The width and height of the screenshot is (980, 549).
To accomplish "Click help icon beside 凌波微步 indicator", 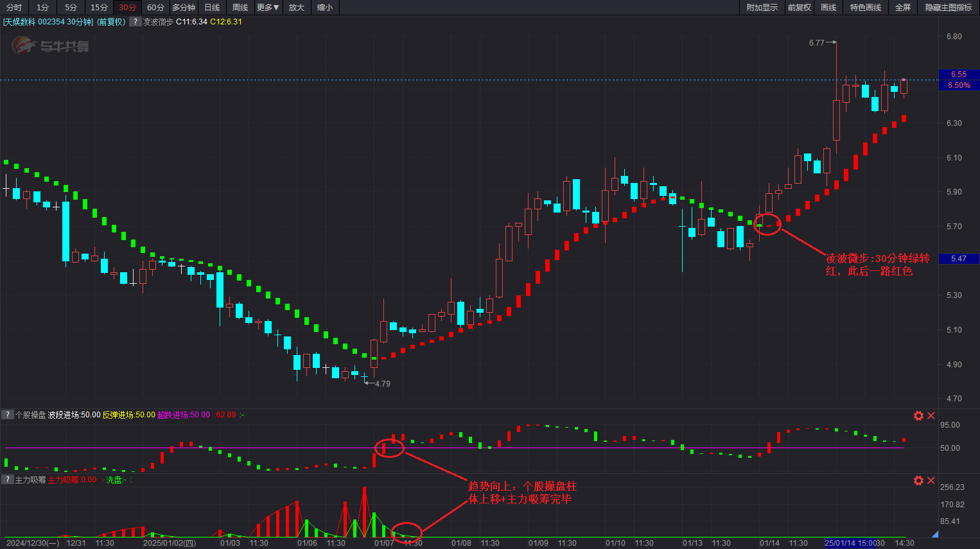I will [x=135, y=22].
